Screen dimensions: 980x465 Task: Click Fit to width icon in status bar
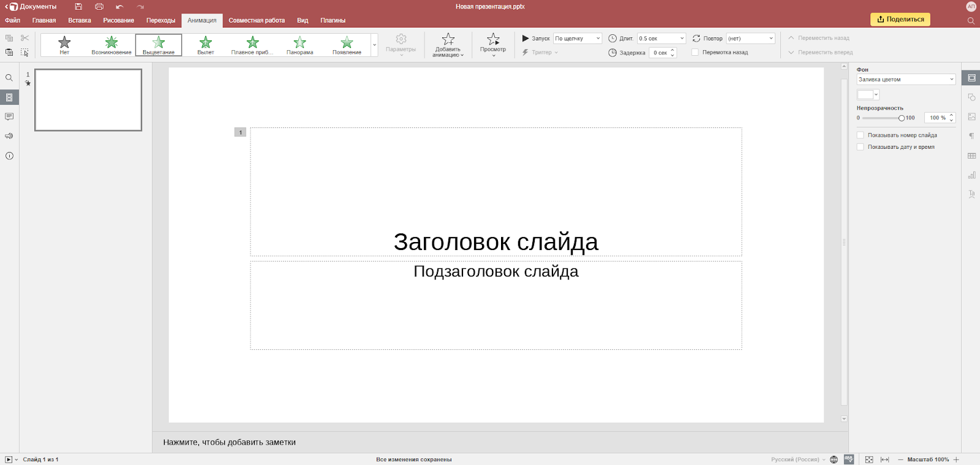[x=884, y=459]
